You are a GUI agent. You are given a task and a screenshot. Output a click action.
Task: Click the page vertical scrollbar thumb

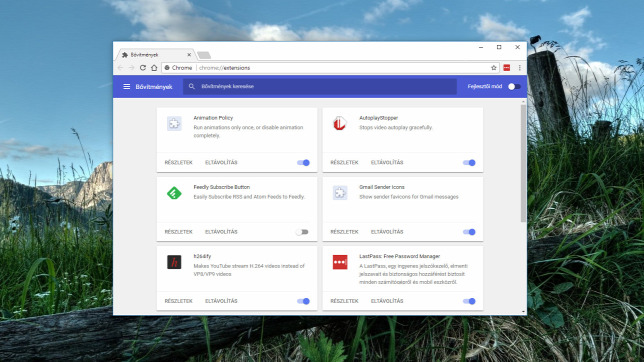[x=523, y=164]
